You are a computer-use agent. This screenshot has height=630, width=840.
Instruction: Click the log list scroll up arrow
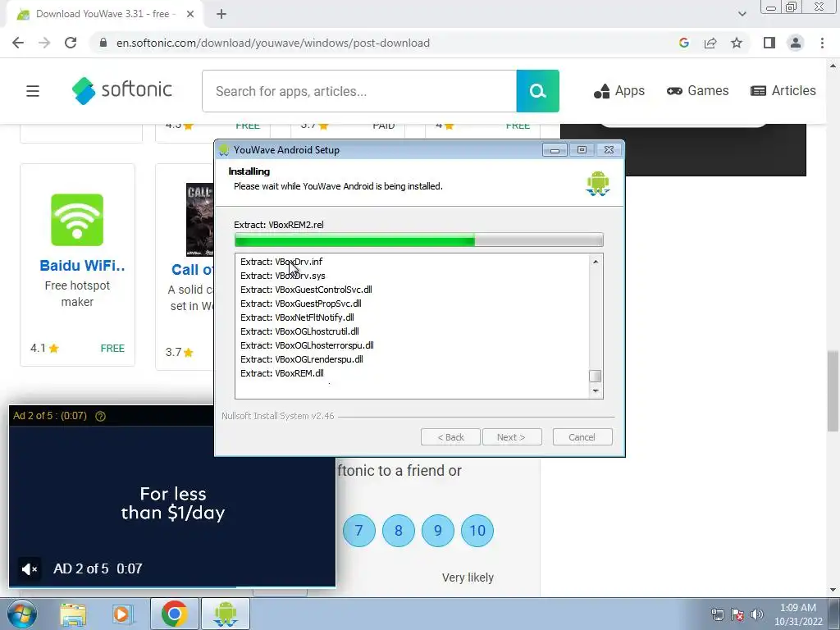click(x=596, y=262)
